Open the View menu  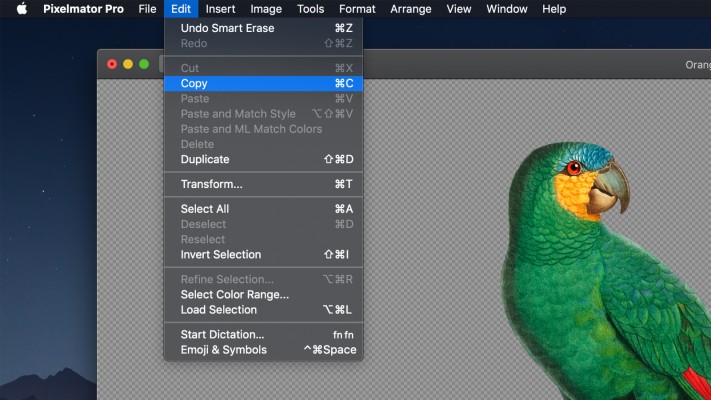tap(459, 9)
